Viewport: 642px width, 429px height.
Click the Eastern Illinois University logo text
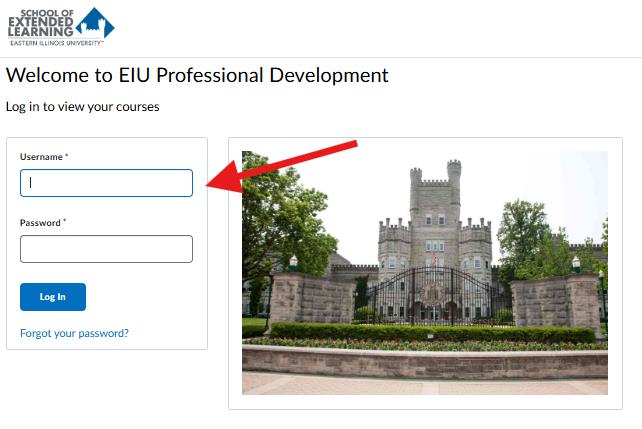pyautogui.click(x=57, y=43)
